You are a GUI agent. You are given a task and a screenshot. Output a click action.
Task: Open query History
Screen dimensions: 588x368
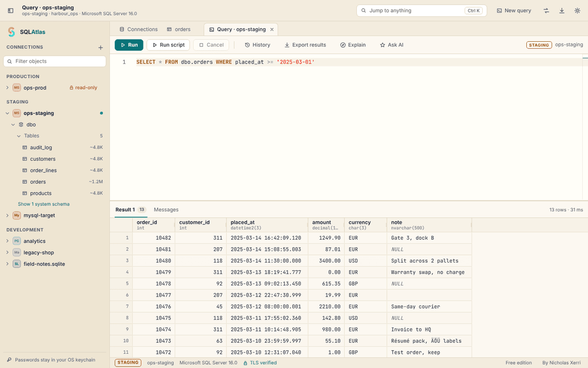pos(258,45)
